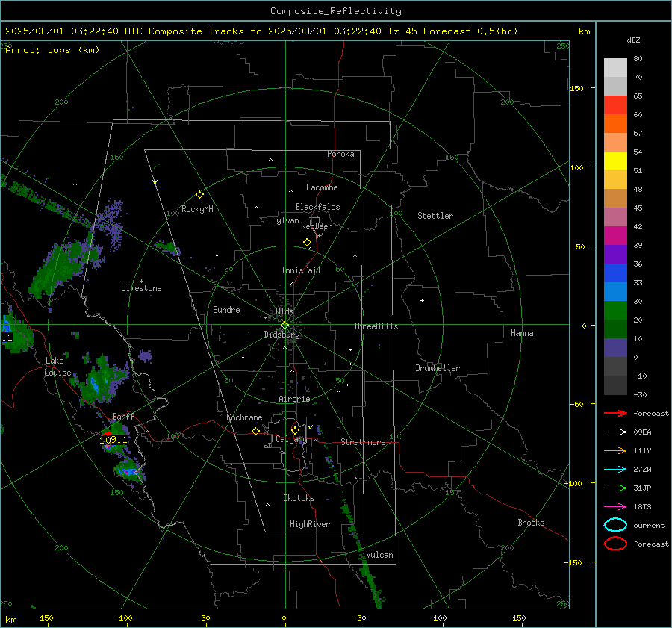672x628 pixels.
Task: Click the 'Lake Louise' map label
Action: tap(58, 367)
